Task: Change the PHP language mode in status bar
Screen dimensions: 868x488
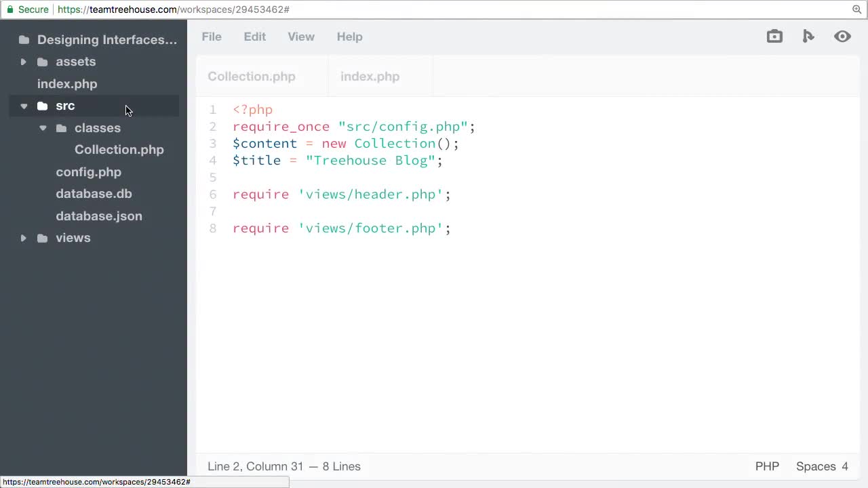Action: click(767, 466)
